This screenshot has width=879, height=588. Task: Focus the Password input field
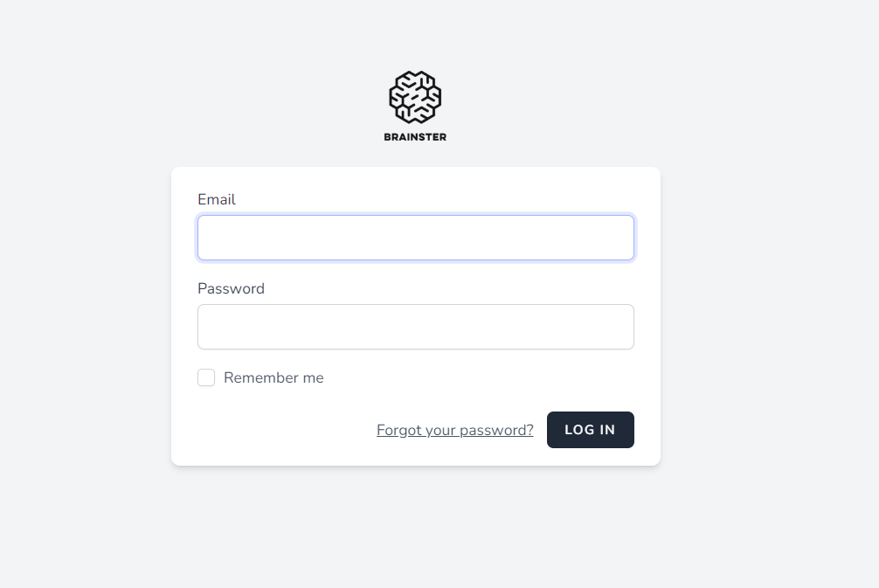pos(415,327)
